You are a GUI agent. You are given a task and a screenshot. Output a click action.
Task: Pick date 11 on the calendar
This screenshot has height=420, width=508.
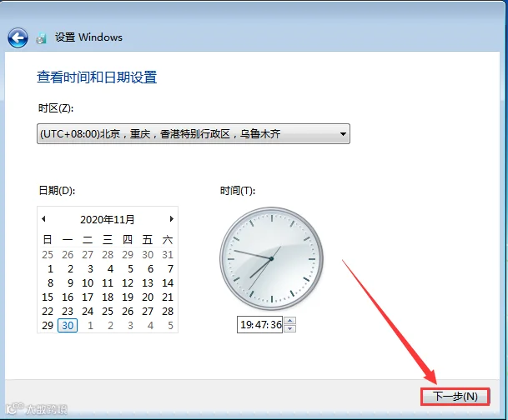108,282
